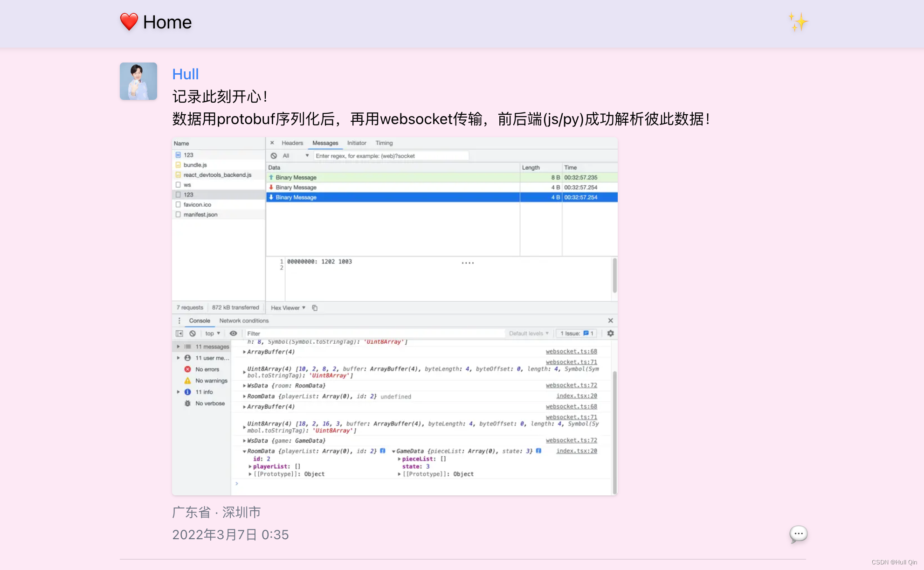Switch to the Headers tab
Screen dimensions: 924x570
click(x=292, y=143)
